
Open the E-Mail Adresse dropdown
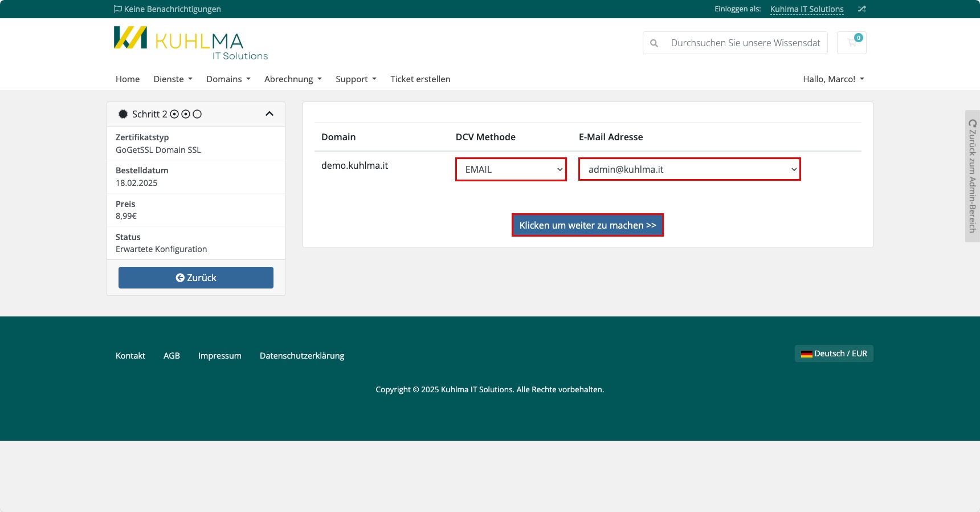click(689, 169)
